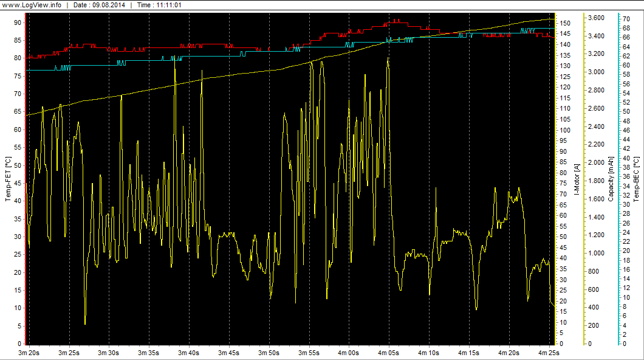The image size is (644, 360).
Task: Click the 150 tick on I-Motor axis
Action: 565,23
